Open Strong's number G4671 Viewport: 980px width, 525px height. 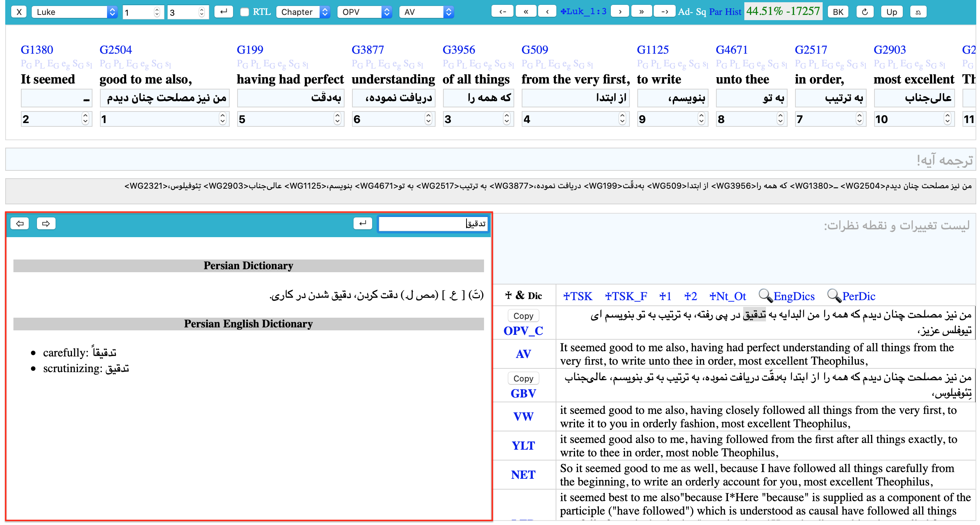[732, 50]
